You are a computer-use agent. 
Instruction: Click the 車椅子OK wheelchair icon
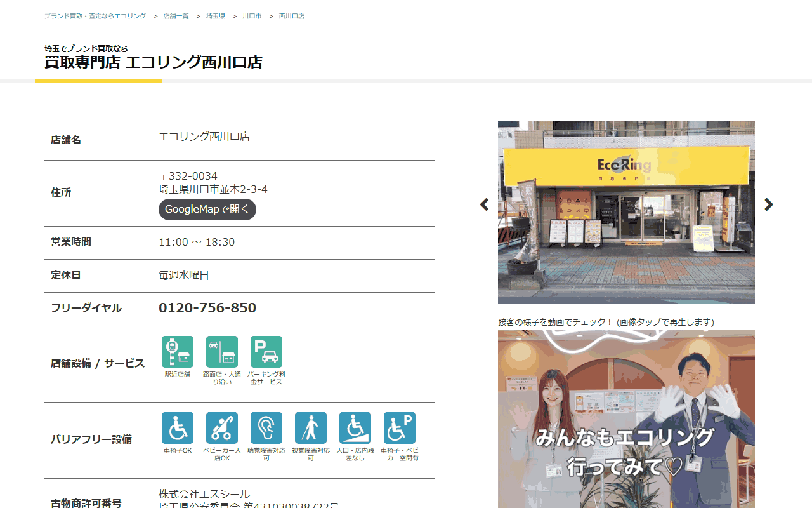(x=178, y=428)
